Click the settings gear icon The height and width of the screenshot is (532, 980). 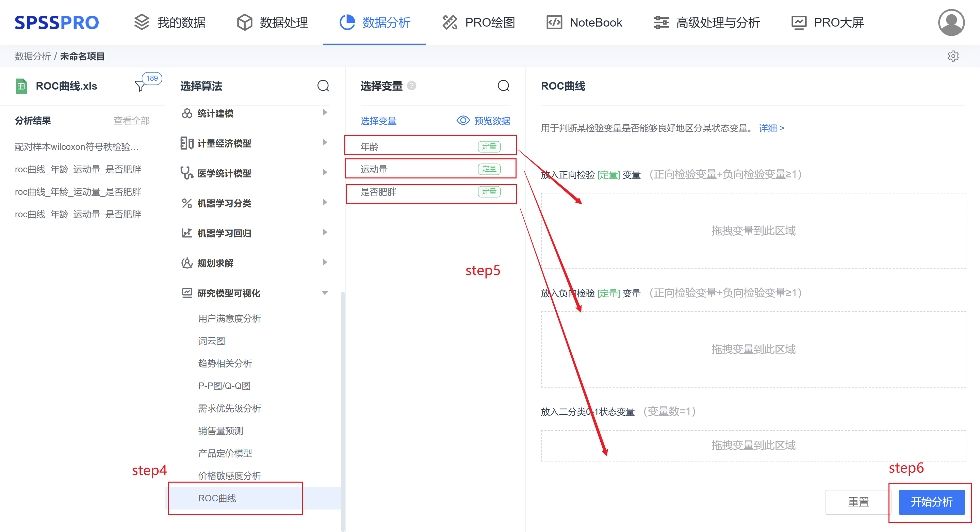[953, 56]
